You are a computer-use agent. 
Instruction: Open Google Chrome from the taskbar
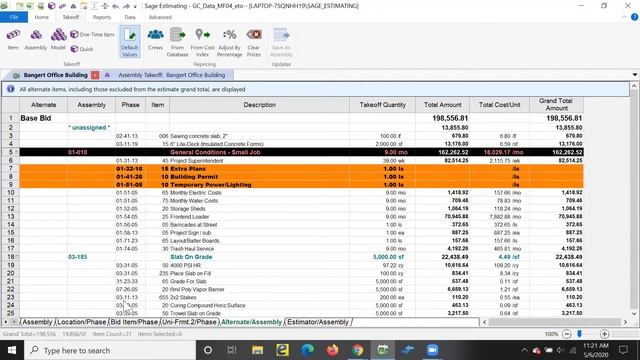click(358, 350)
